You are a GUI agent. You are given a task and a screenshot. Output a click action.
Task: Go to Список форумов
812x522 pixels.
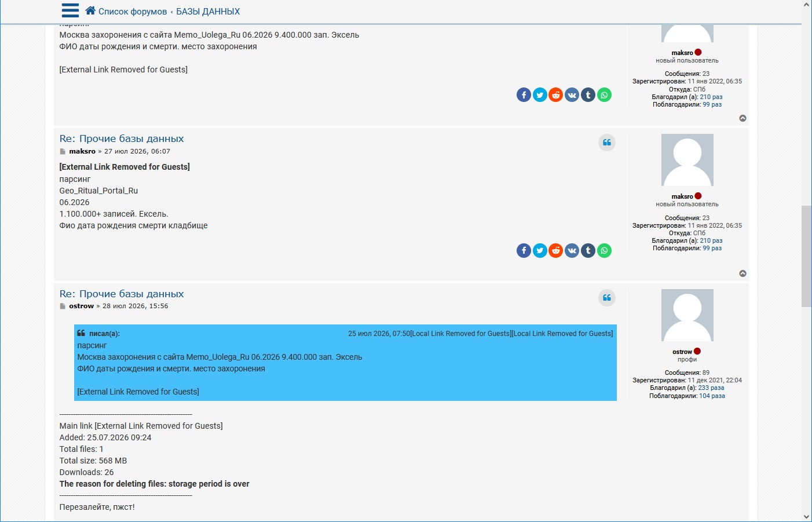pyautogui.click(x=133, y=12)
